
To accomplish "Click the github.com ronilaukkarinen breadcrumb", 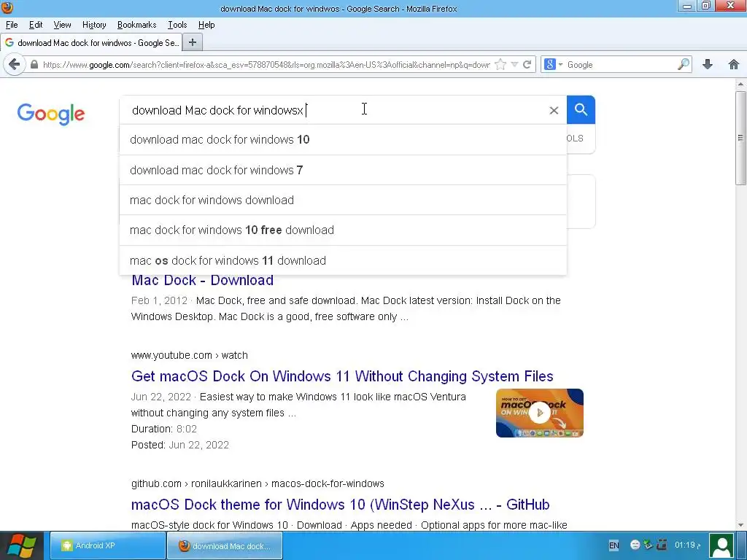I will (258, 483).
